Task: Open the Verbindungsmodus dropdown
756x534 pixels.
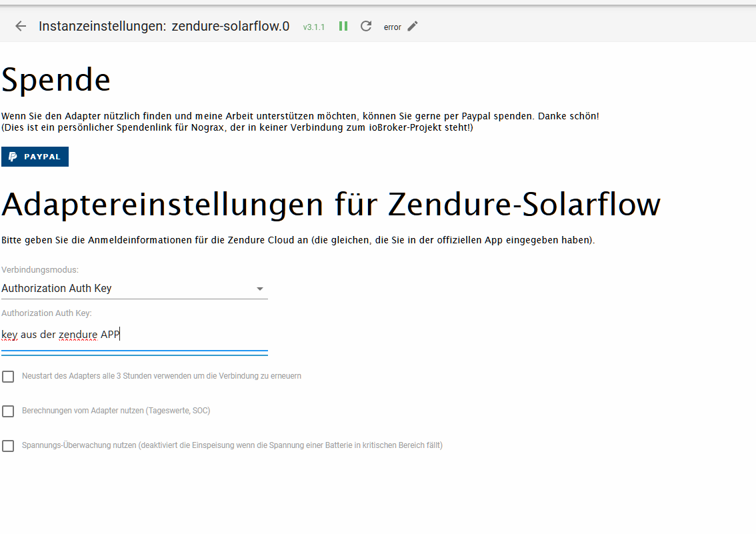Action: (x=135, y=288)
